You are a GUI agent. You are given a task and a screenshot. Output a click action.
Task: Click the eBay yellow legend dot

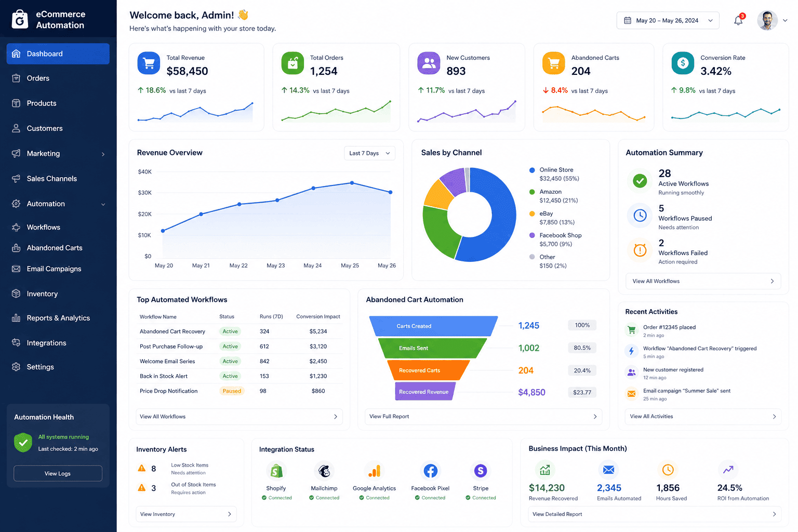pyautogui.click(x=532, y=214)
